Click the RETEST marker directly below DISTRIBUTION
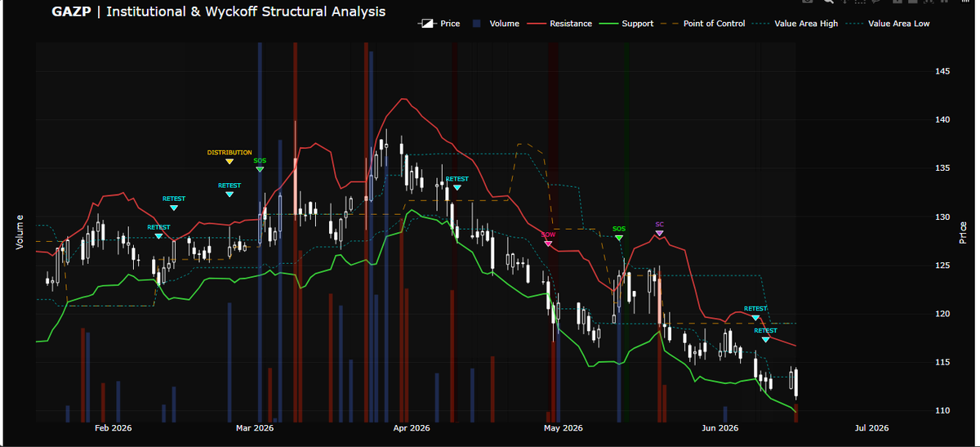The height and width of the screenshot is (447, 980). pyautogui.click(x=229, y=194)
